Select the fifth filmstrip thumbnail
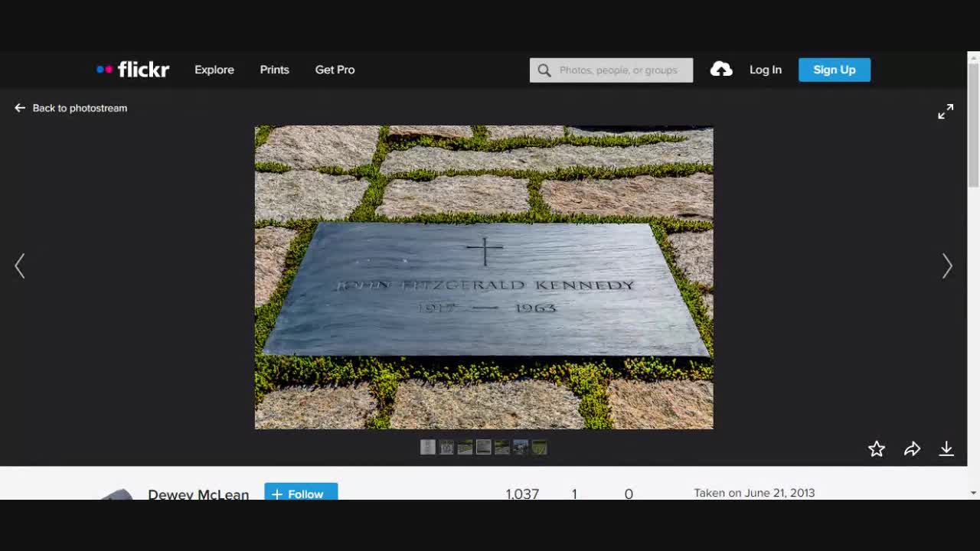Image resolution: width=980 pixels, height=551 pixels. point(502,447)
